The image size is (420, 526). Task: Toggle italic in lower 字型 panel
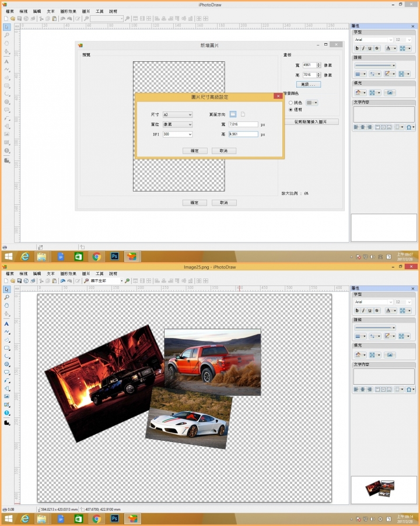click(x=363, y=311)
